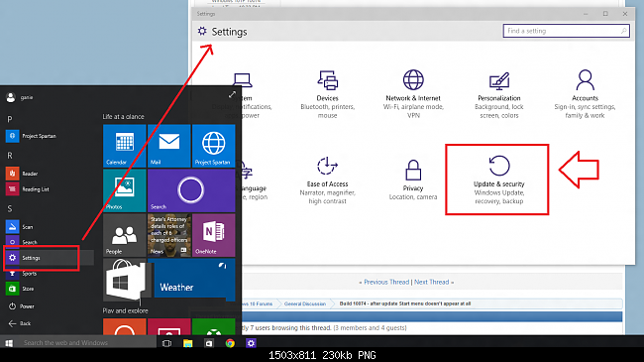Open the News live tile

[x=168, y=235]
